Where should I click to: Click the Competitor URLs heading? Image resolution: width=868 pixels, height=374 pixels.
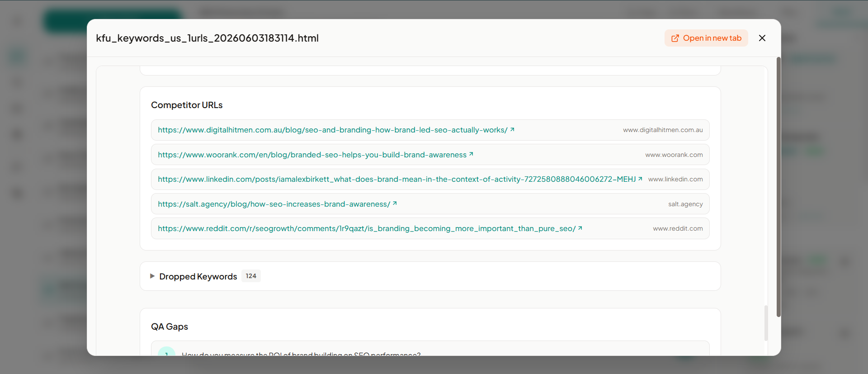187,105
